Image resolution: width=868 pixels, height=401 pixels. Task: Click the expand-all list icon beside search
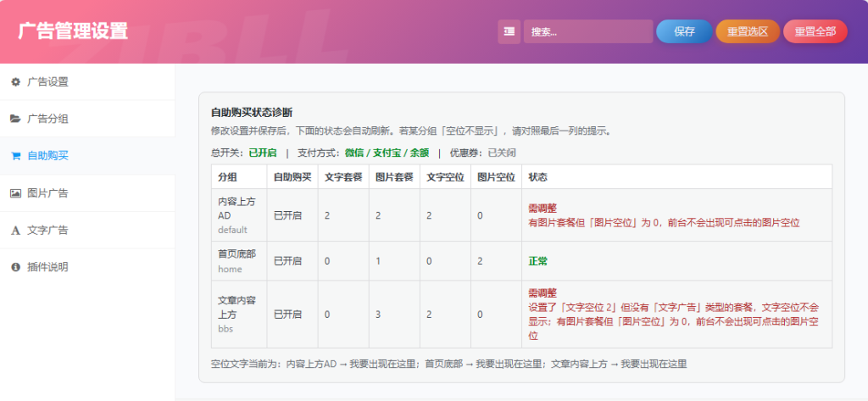tap(509, 31)
